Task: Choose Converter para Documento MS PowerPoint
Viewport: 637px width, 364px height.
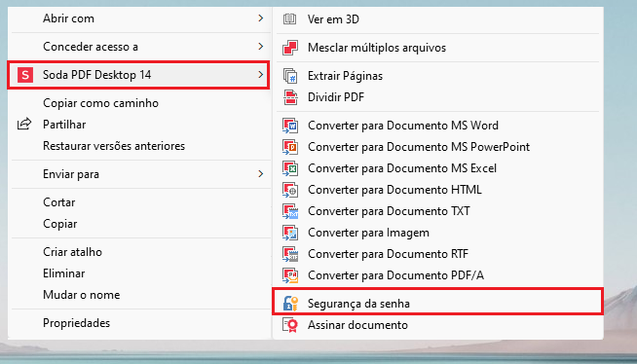Action: tap(438, 147)
